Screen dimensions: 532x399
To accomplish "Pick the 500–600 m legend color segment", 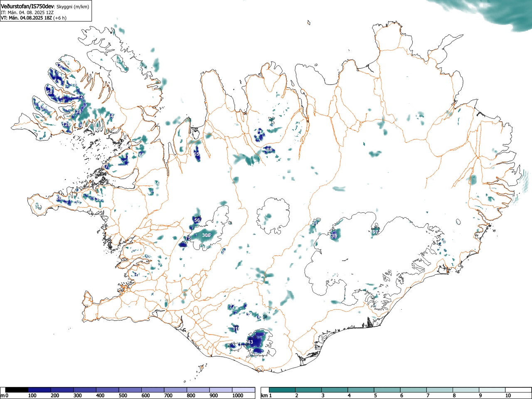I will click(130, 390).
